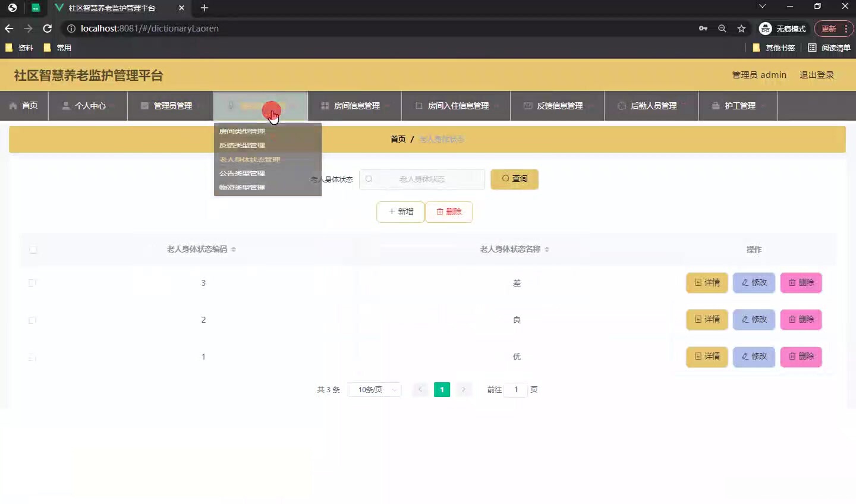The width and height of the screenshot is (856, 504).
Task: Click the magnifier icon inside the search box
Action: [368, 179]
